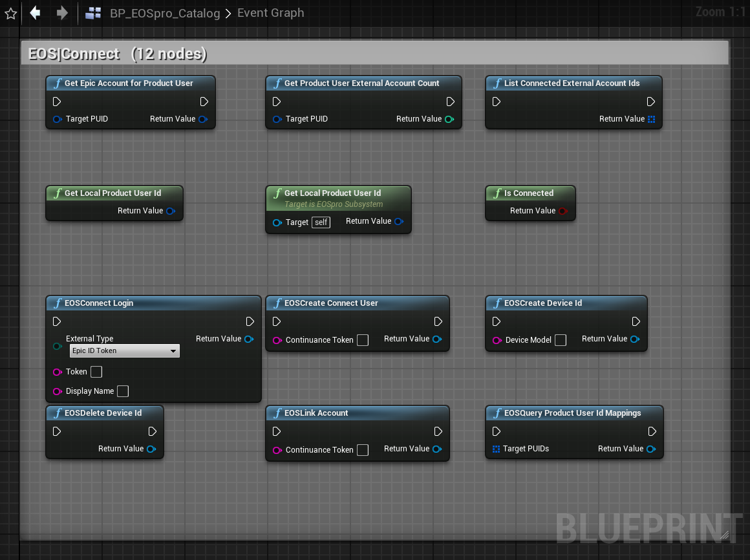Image resolution: width=750 pixels, height=560 pixels.
Task: Click Return Value pin on EOSCreate Device Id
Action: (635, 339)
